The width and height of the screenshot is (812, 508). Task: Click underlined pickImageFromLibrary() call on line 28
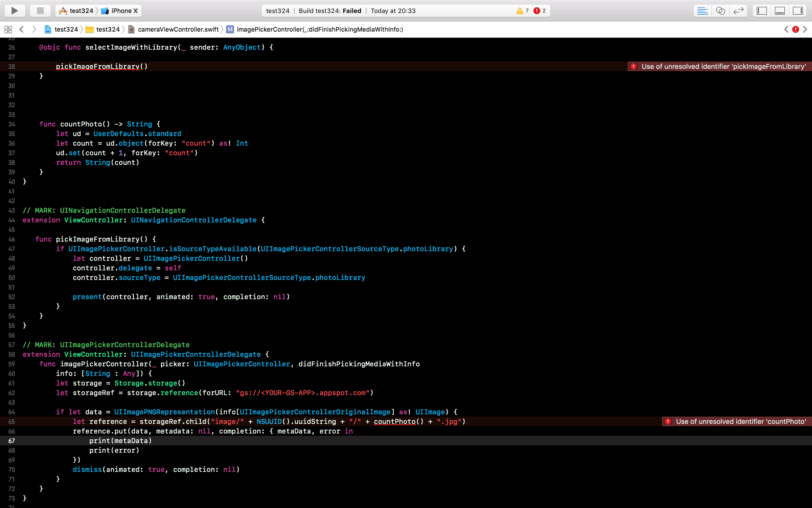coord(102,67)
